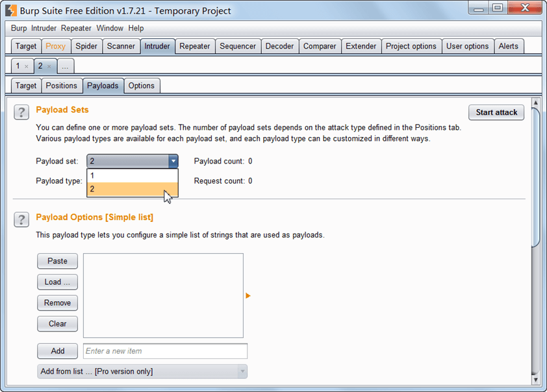Switch to the main Repeater tab

[195, 46]
